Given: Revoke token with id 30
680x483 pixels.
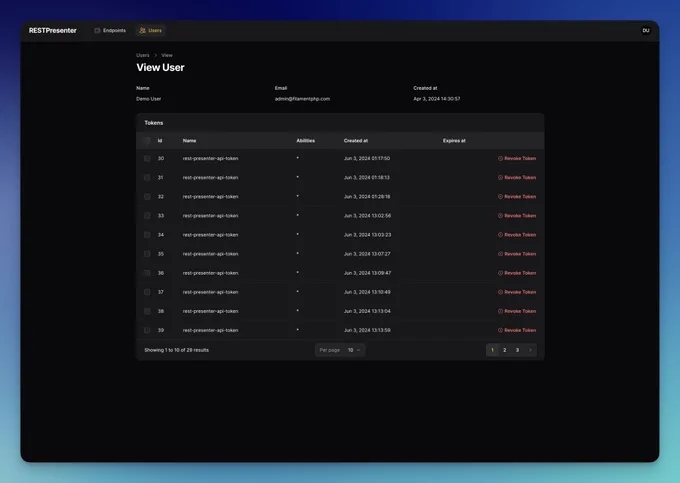Looking at the screenshot, I should coord(517,158).
